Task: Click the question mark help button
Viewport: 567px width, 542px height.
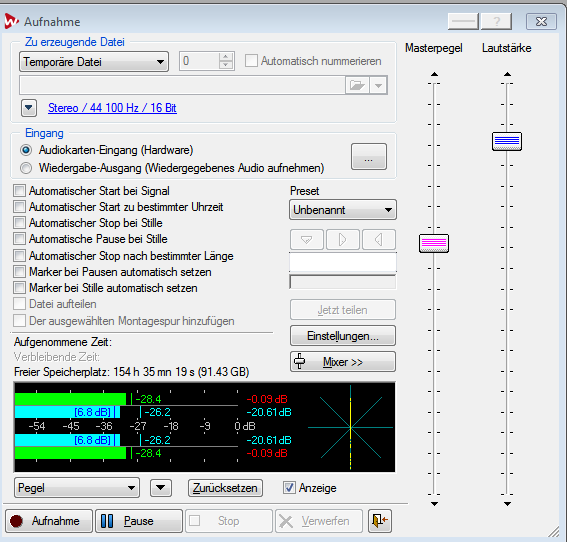Action: (x=496, y=21)
